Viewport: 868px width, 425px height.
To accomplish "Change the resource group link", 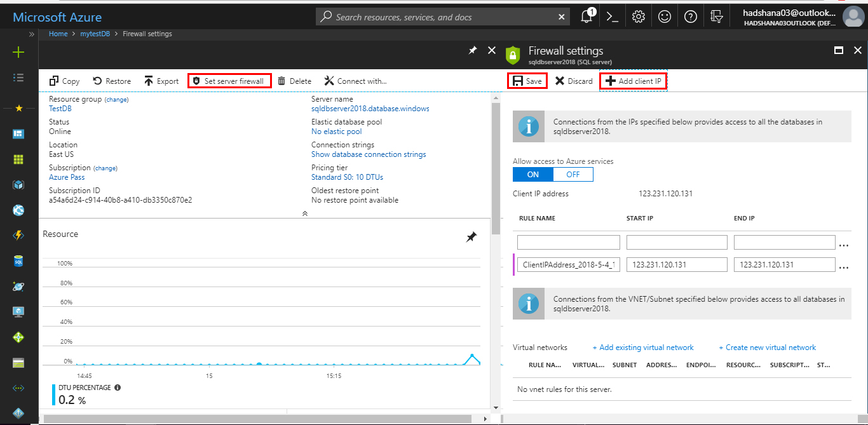I will coord(116,100).
